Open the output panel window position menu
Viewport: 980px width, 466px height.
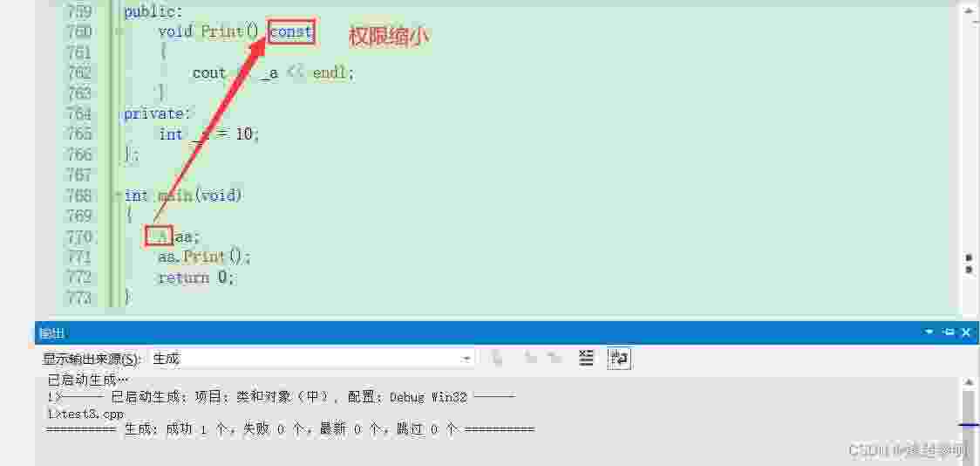(x=929, y=332)
